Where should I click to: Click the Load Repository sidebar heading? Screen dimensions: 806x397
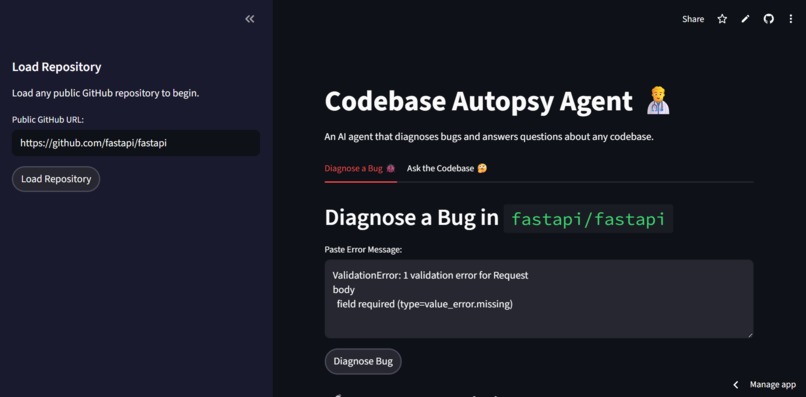pyautogui.click(x=57, y=67)
